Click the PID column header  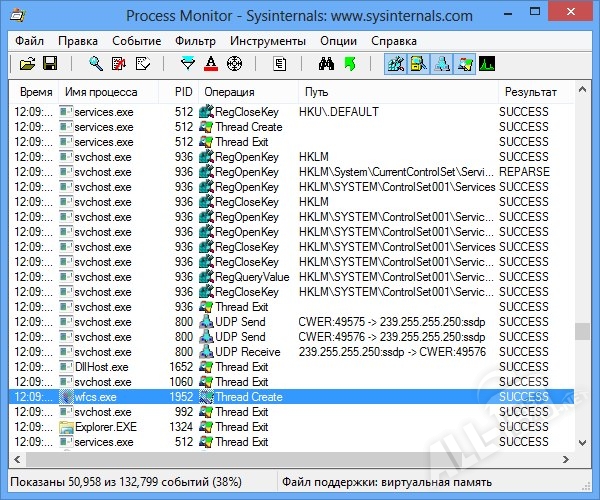[183, 92]
